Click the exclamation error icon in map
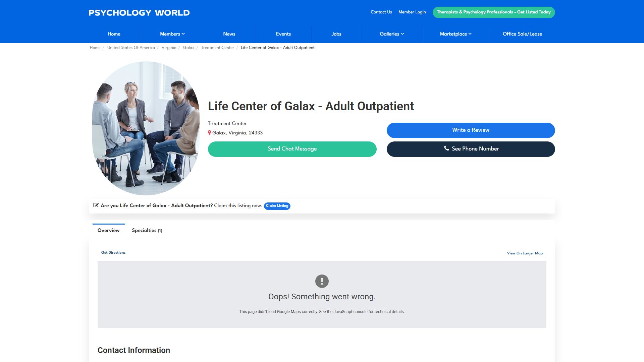Image resolution: width=644 pixels, height=362 pixels. click(x=322, y=281)
